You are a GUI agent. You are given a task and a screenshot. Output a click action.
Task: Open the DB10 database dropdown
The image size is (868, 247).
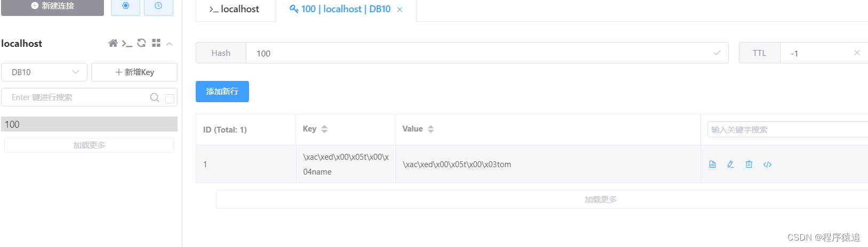point(45,72)
